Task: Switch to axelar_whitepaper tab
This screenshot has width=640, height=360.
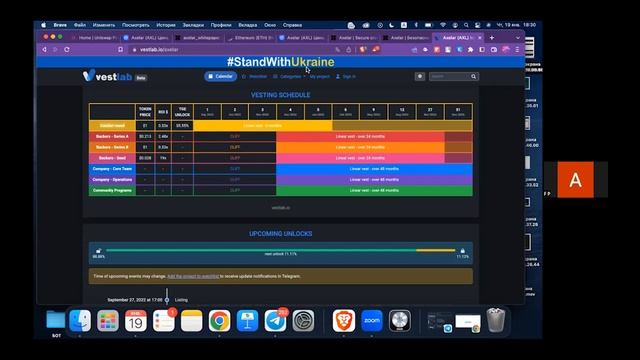Action: click(198, 38)
